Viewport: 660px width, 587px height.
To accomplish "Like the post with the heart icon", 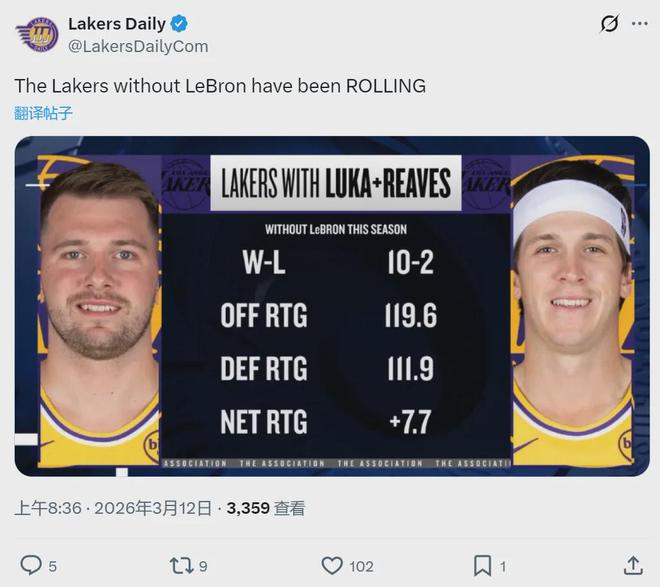I will coord(332,565).
